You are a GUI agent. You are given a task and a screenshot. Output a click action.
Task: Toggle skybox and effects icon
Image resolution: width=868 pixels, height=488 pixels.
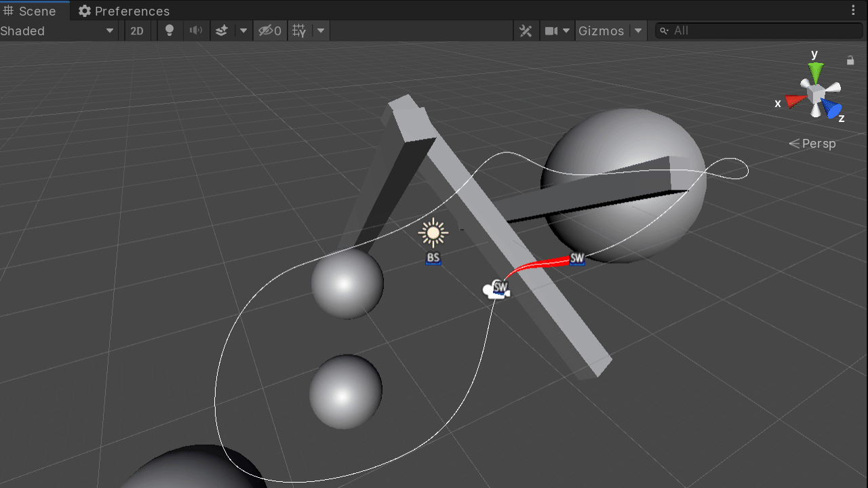point(221,30)
